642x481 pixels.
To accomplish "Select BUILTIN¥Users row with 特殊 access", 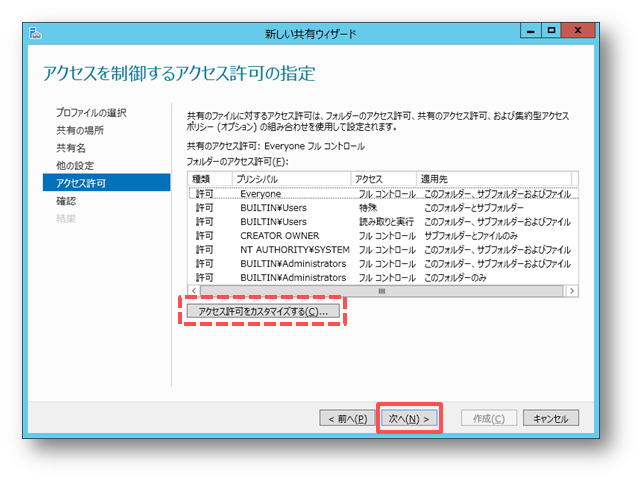I will pyautogui.click(x=383, y=208).
